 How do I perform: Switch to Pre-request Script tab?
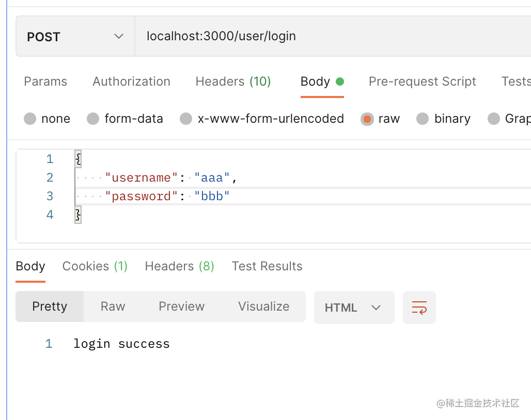[x=422, y=82]
